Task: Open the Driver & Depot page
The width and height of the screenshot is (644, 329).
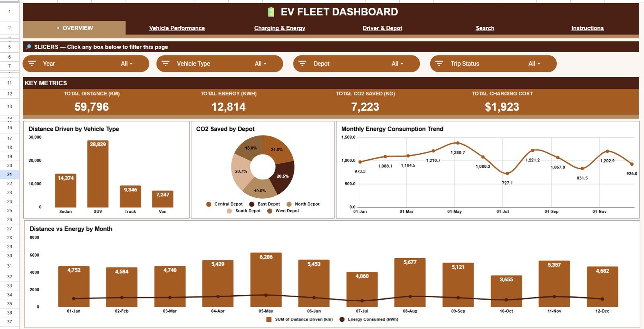Action: pos(382,28)
